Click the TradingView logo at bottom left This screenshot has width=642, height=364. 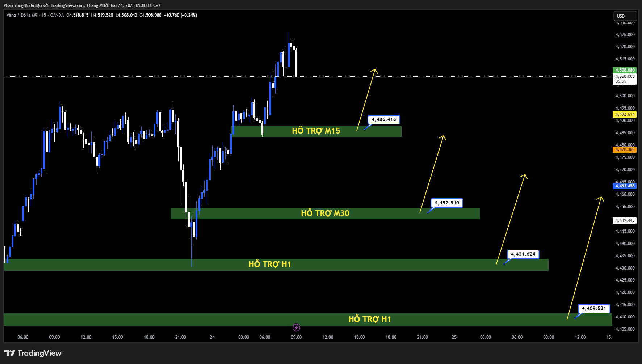(x=33, y=353)
